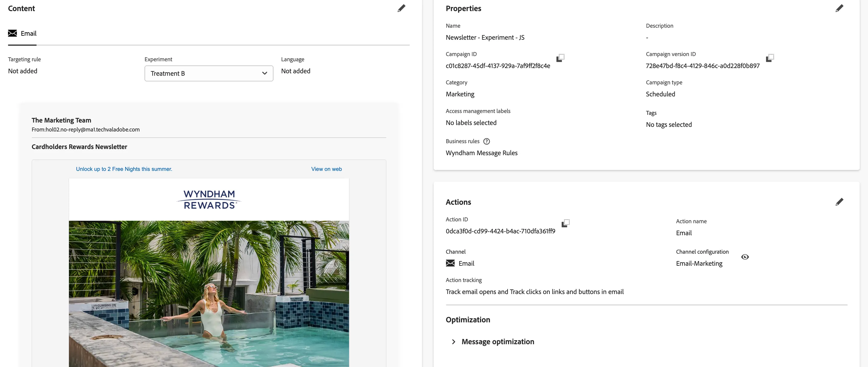Click the 'Cardholders Rewards Newsletter' subject line
Viewport: 868px width, 367px height.
pyautogui.click(x=79, y=147)
